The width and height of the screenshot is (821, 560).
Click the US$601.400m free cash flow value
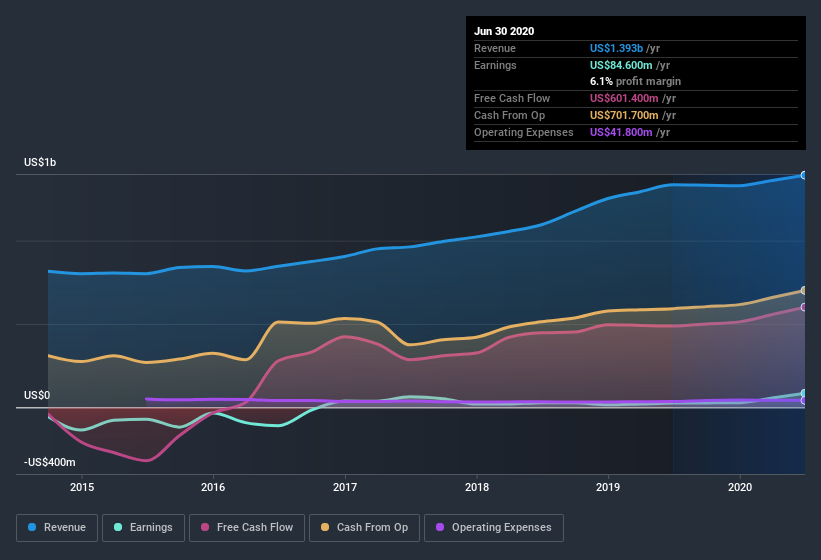coord(624,98)
